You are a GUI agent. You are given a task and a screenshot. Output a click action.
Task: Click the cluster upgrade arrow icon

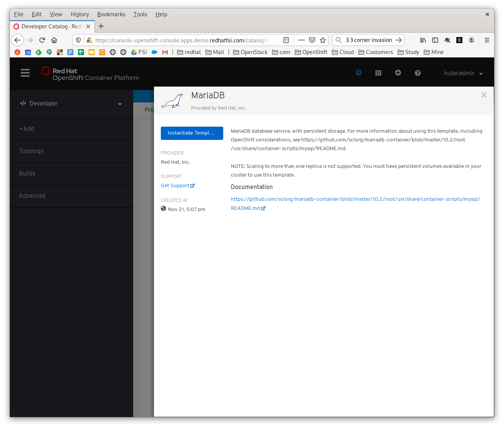tap(359, 73)
